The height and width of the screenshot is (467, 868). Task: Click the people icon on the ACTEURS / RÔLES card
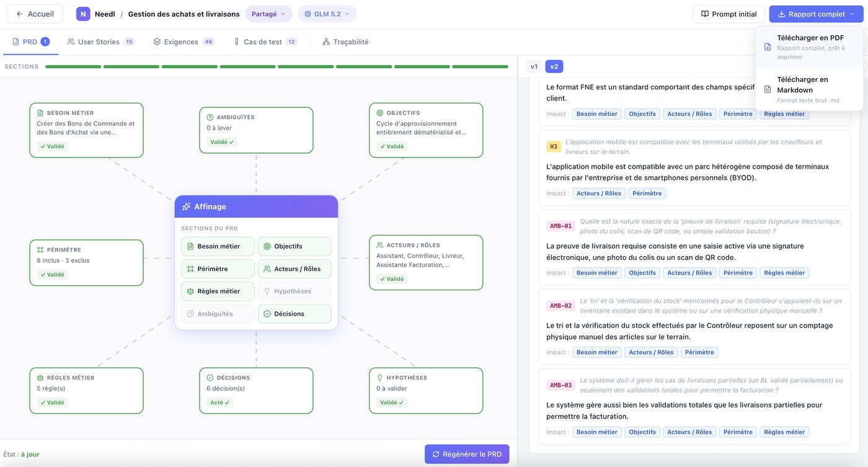380,245
